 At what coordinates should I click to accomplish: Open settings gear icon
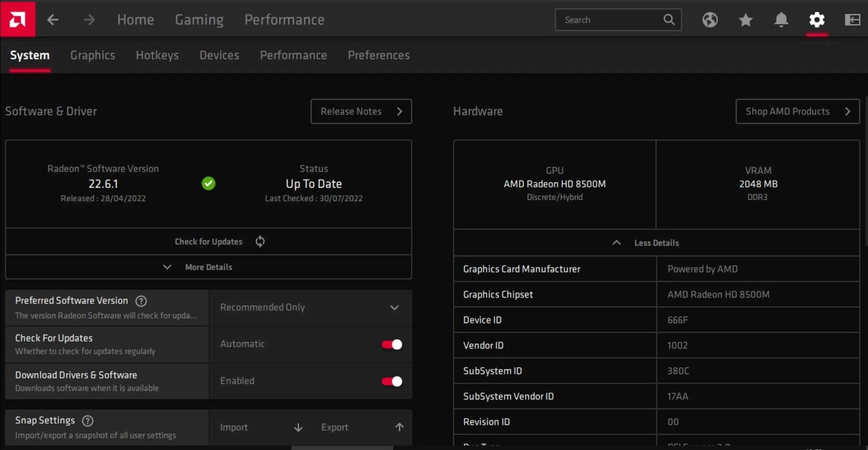[x=817, y=20]
